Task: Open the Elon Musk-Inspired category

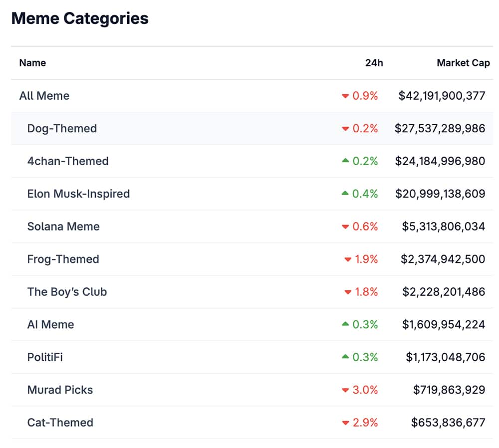Action: 78,194
